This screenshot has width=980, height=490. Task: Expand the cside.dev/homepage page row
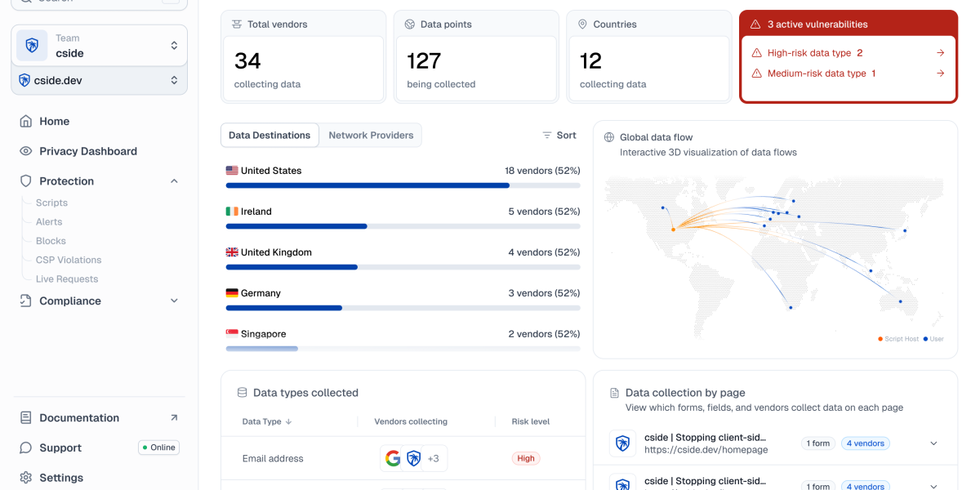coord(933,443)
